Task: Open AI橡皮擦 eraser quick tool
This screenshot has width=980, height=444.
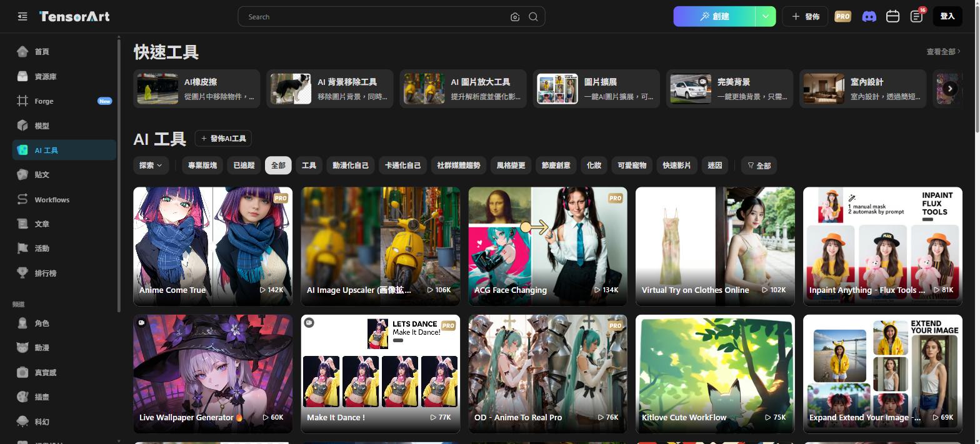Action: click(197, 89)
